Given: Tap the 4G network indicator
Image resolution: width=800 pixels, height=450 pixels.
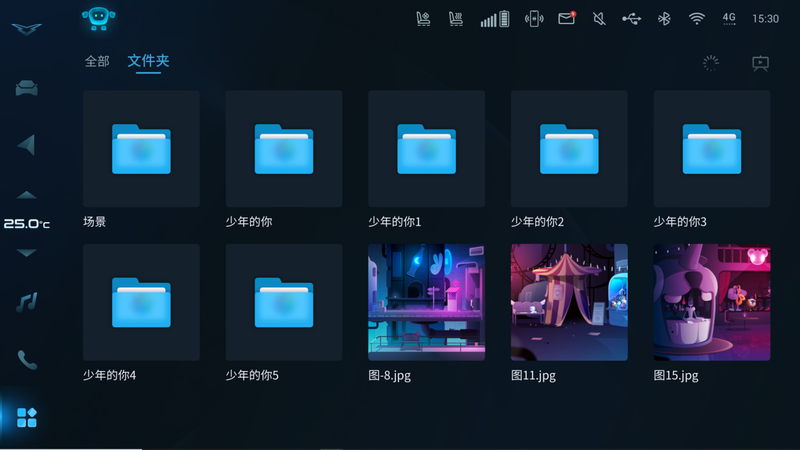Looking at the screenshot, I should (729, 19).
